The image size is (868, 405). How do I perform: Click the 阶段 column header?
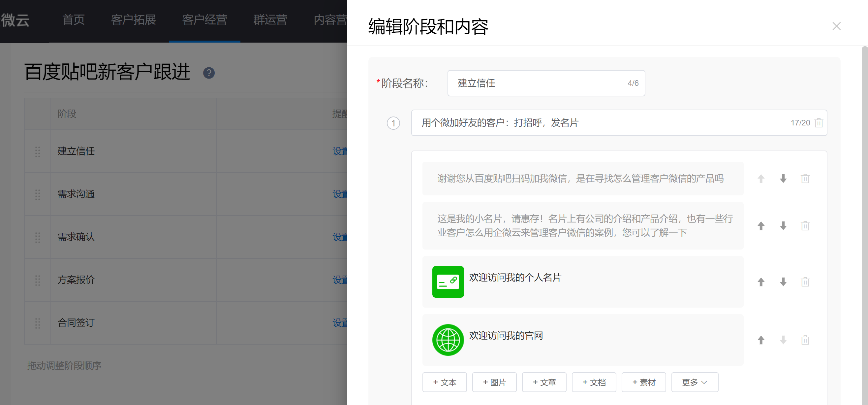[67, 114]
